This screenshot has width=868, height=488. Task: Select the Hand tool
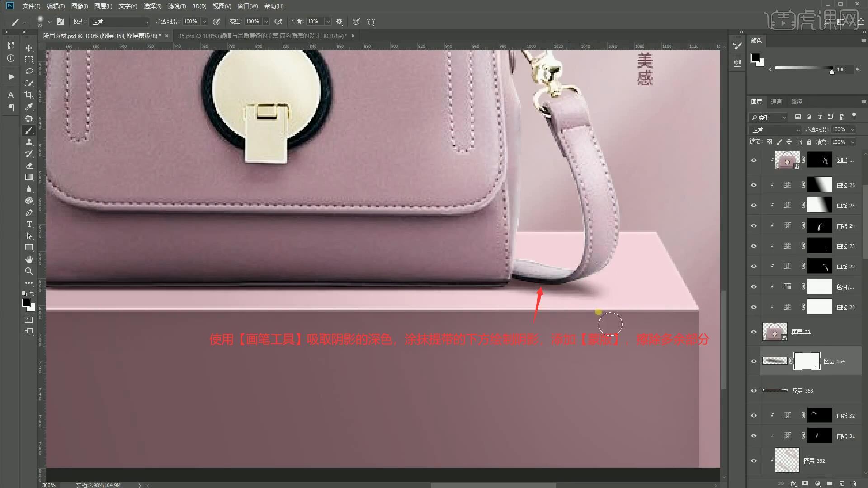[29, 259]
